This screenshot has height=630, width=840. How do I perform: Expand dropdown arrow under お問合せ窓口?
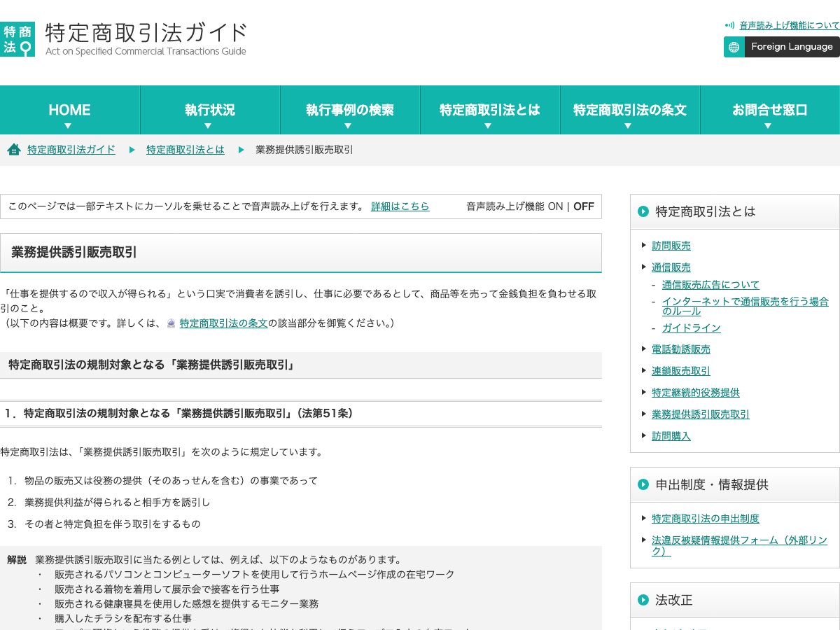point(768,126)
